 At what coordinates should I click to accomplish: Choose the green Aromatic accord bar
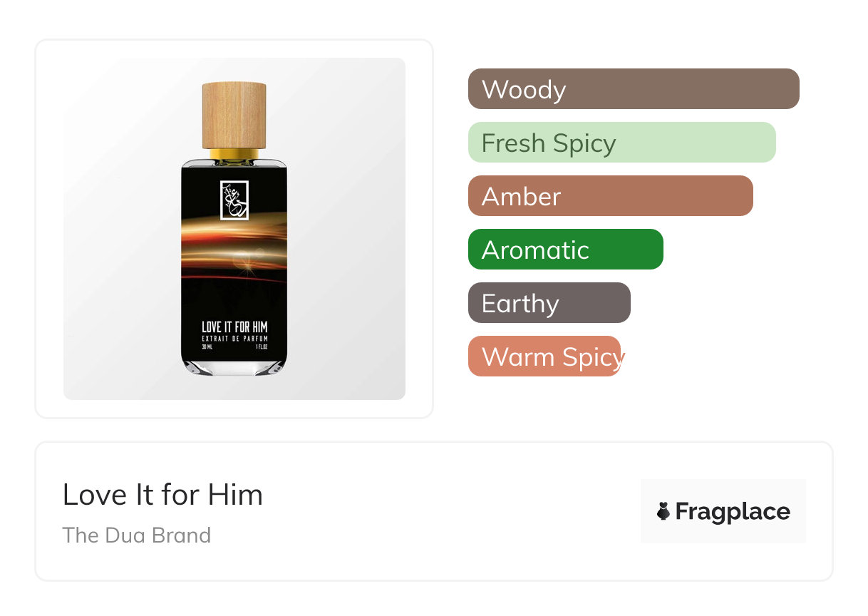[565, 250]
